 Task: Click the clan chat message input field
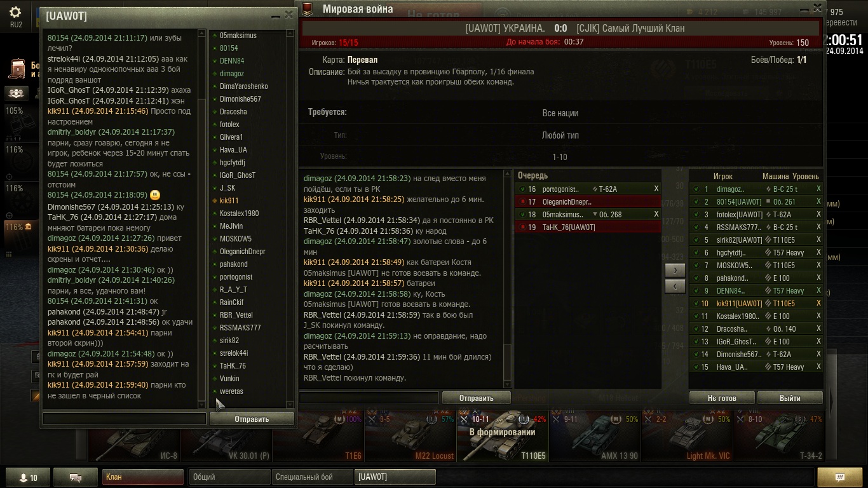[x=125, y=419]
